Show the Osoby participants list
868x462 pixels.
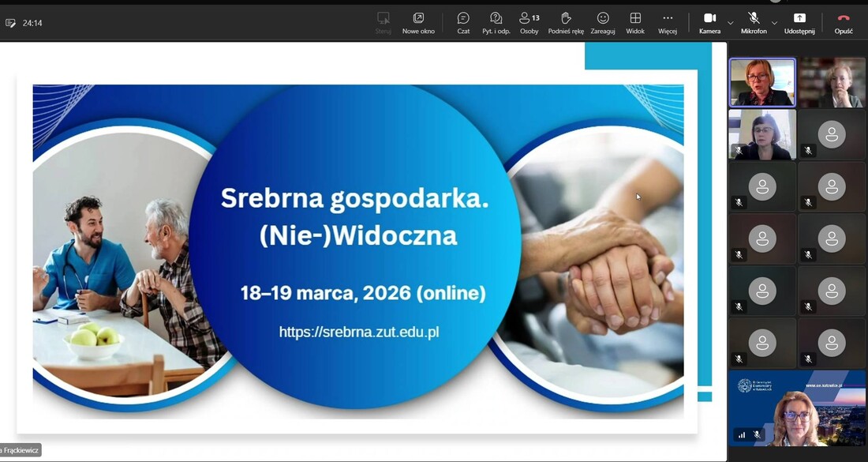(x=529, y=23)
